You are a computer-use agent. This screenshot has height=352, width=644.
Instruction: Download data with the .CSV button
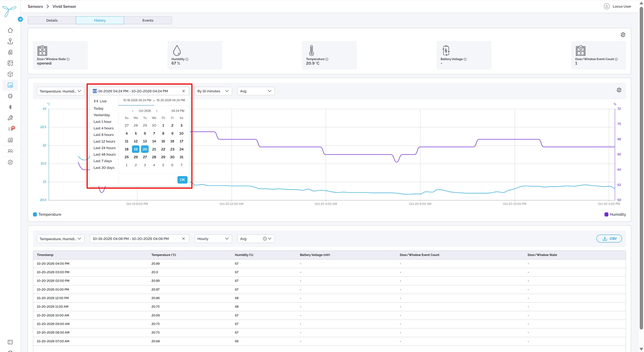point(609,239)
